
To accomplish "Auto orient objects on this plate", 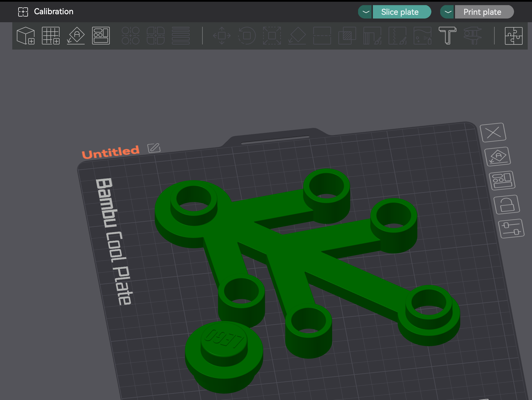I will [498, 156].
